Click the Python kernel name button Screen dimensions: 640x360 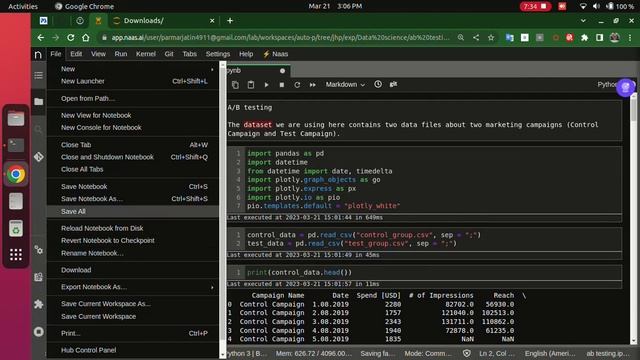pos(607,84)
